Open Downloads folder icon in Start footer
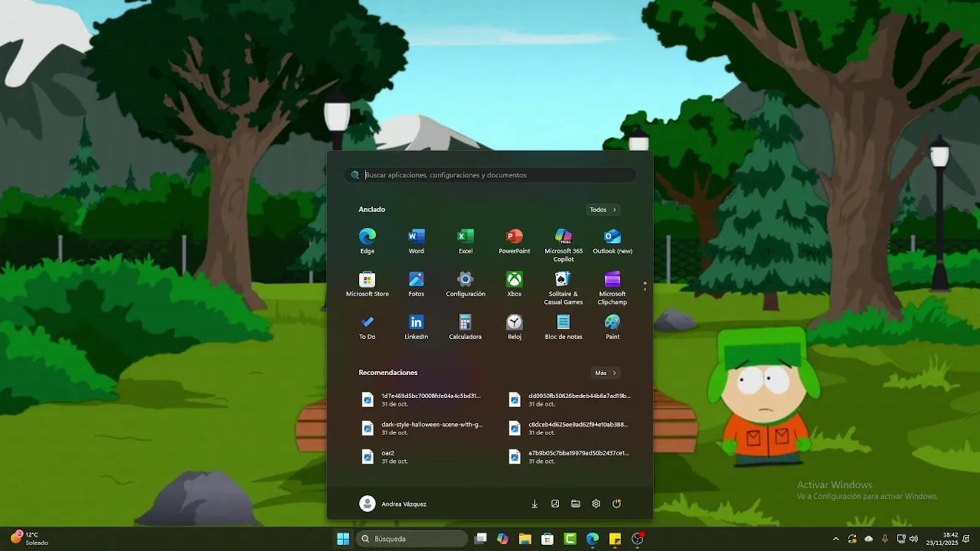This screenshot has width=980, height=551. 534,504
